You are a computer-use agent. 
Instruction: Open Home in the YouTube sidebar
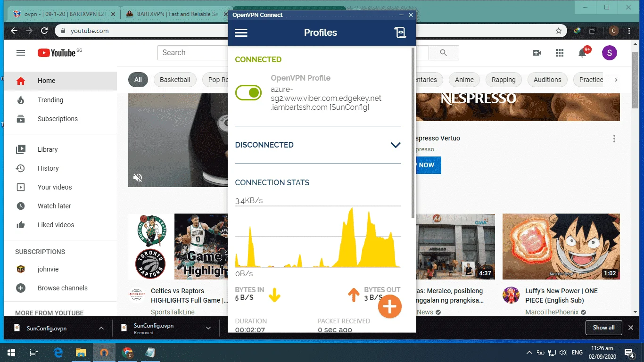[60, 81]
